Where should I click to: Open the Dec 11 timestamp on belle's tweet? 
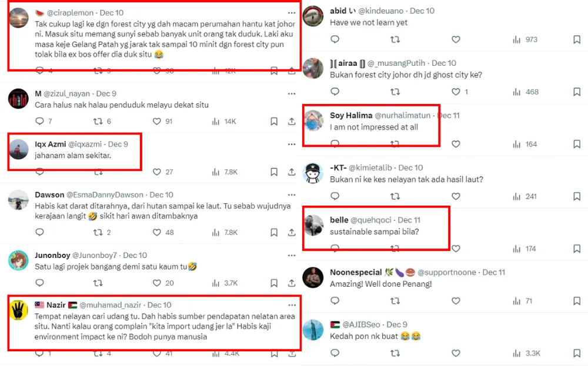point(409,220)
